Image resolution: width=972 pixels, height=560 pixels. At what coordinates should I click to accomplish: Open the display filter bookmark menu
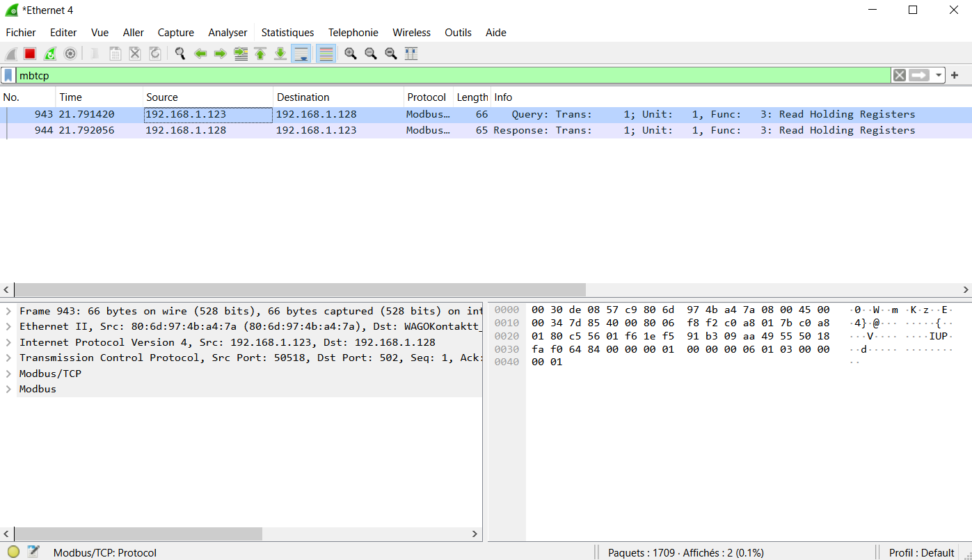8,75
